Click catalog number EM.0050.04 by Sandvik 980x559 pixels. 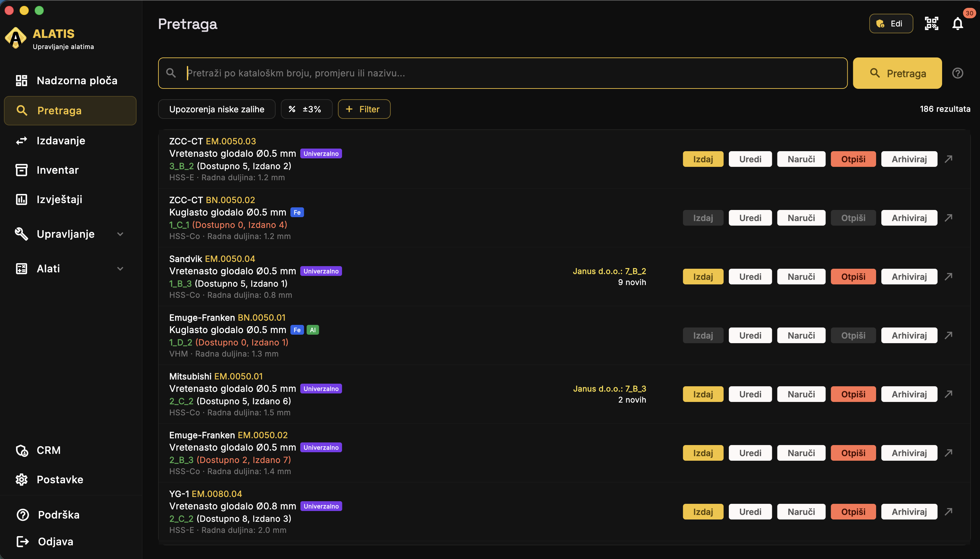[x=230, y=259]
